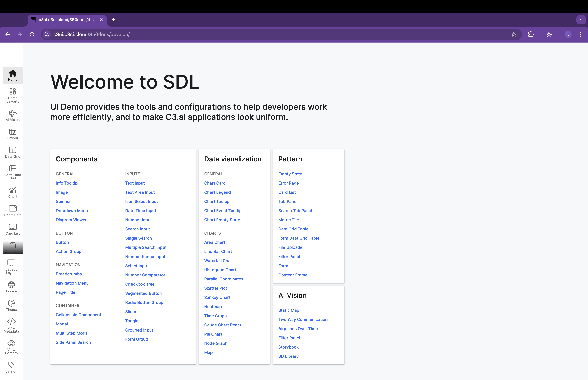
Task: Open the Dropdown Menu link
Action: pos(72,210)
